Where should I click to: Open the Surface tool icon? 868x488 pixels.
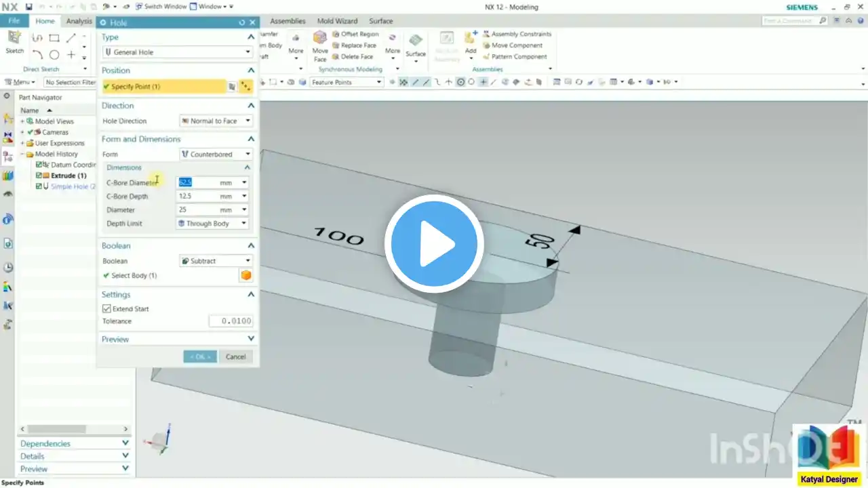(416, 40)
